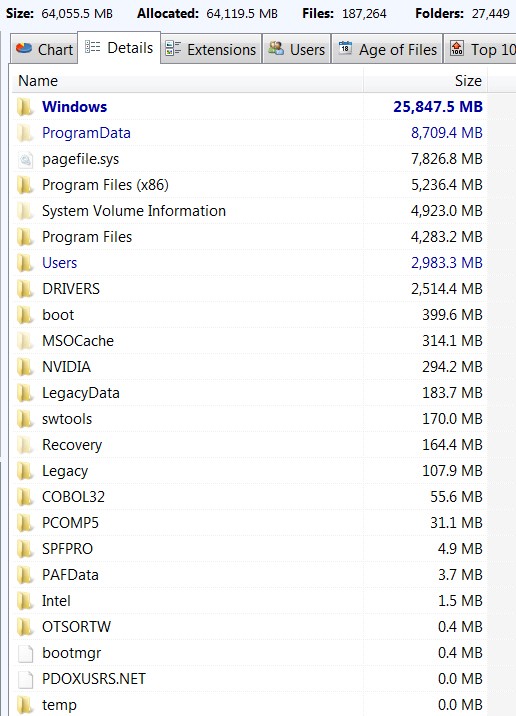
Task: Click the swtools folder icon
Action: coord(25,419)
